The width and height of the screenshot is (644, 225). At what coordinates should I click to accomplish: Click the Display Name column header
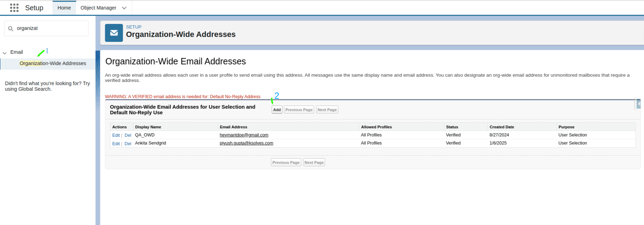point(148,127)
